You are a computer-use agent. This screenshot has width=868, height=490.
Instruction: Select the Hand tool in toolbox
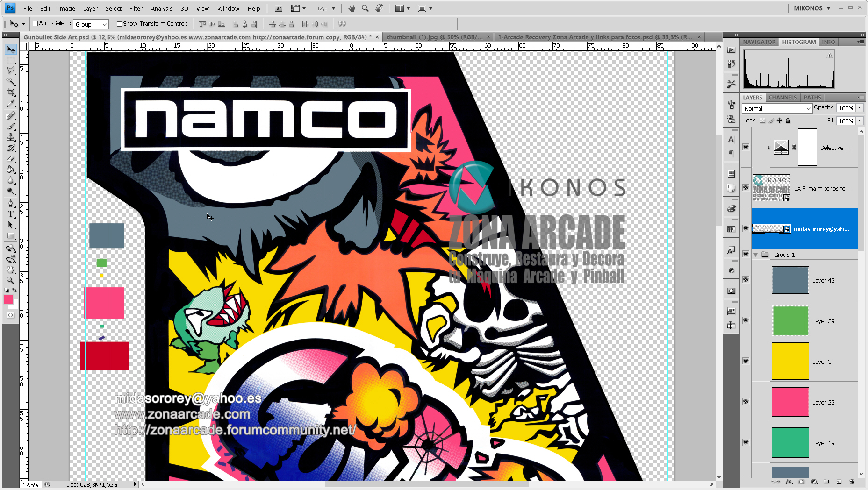pyautogui.click(x=11, y=270)
